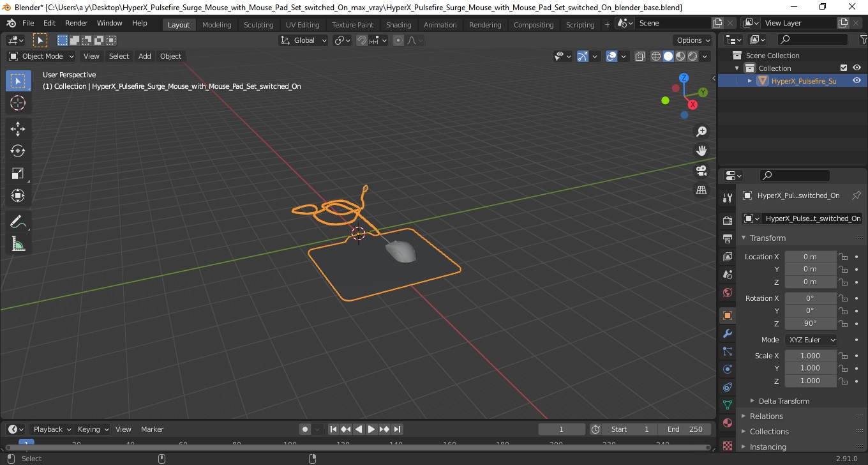
Task: Select the Scale tool
Action: [18, 173]
